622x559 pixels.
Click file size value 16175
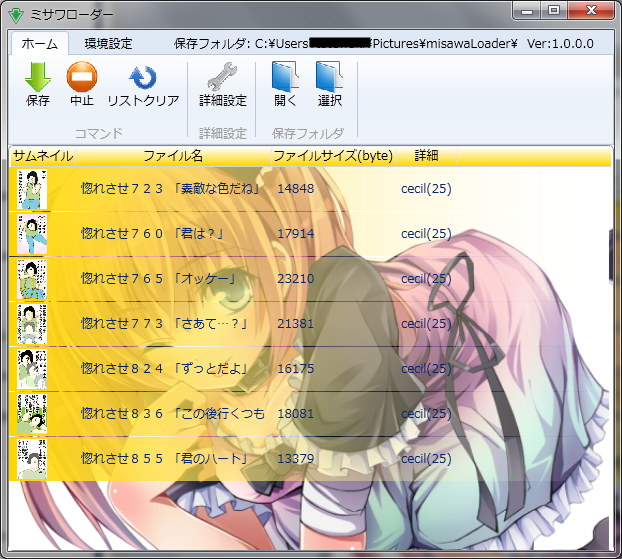(x=296, y=369)
